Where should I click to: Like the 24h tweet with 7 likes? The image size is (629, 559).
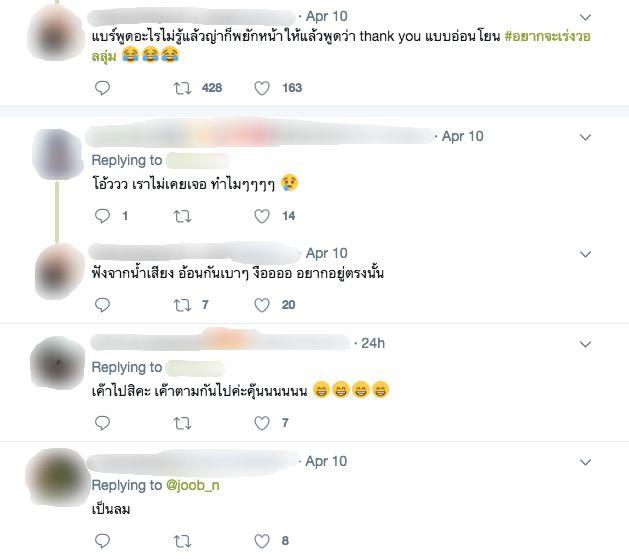(262, 423)
